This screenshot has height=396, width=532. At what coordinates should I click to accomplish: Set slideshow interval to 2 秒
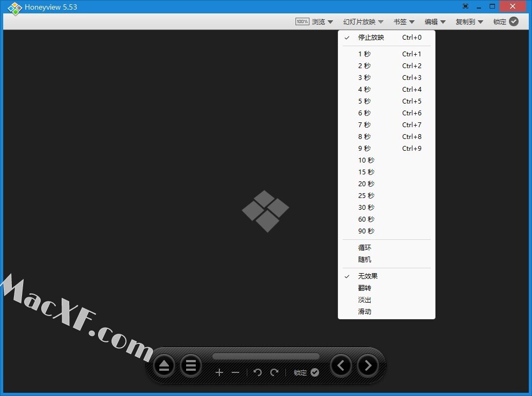click(x=387, y=66)
